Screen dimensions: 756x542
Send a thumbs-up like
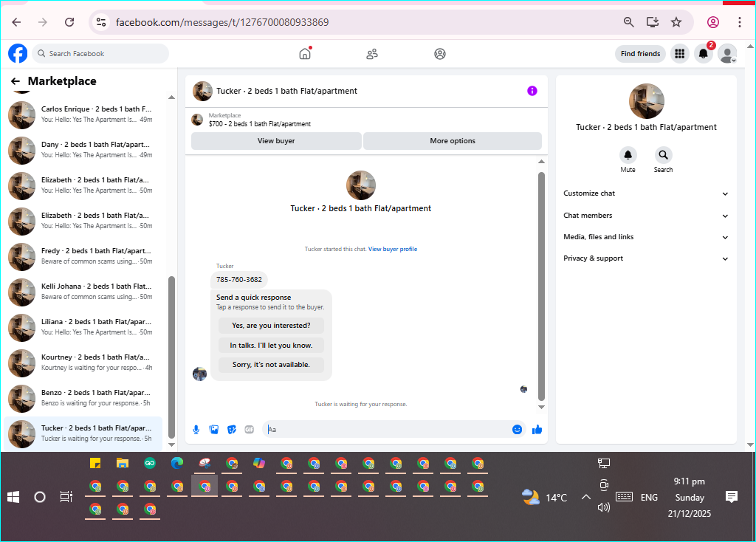537,429
